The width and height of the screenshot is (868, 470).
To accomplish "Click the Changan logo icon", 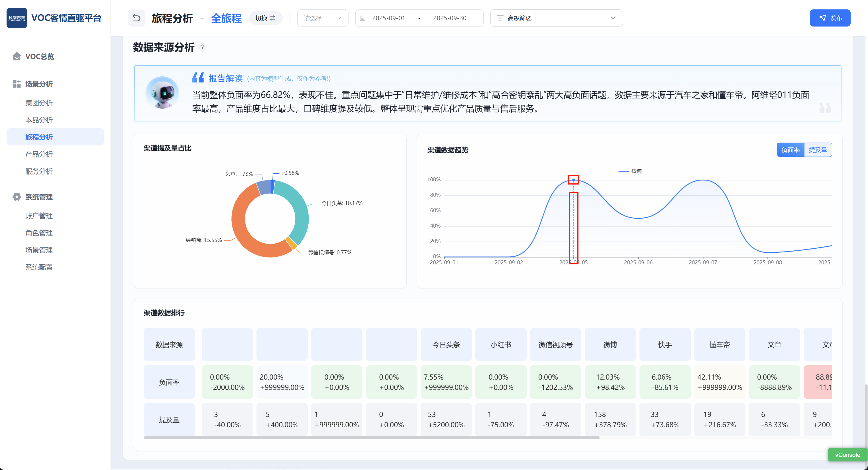I will [17, 18].
